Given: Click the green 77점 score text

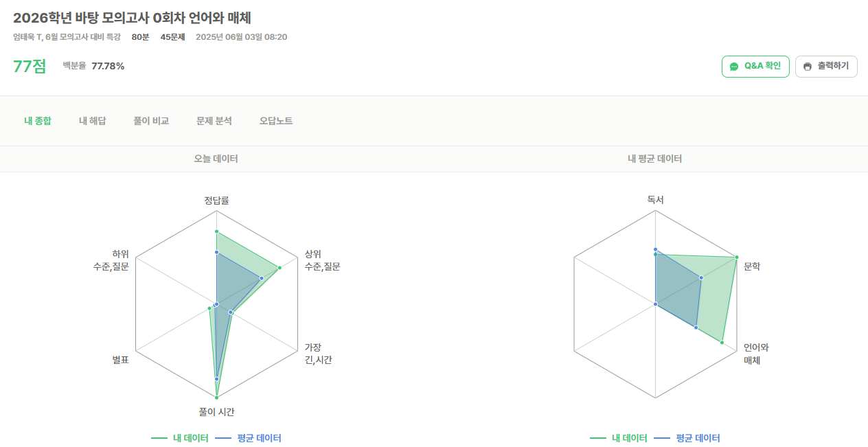Looking at the screenshot, I should (x=30, y=67).
